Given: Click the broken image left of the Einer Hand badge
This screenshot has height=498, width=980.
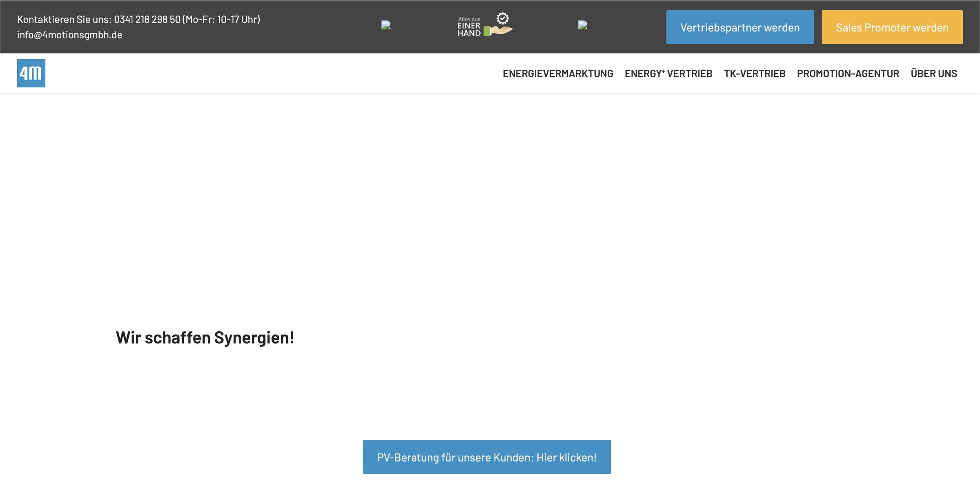Looking at the screenshot, I should click(386, 25).
